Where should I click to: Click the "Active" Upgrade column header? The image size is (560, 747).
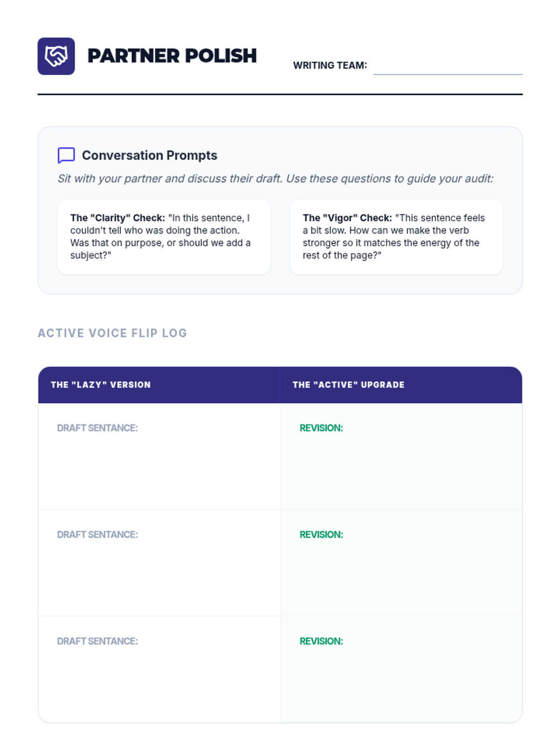point(348,385)
